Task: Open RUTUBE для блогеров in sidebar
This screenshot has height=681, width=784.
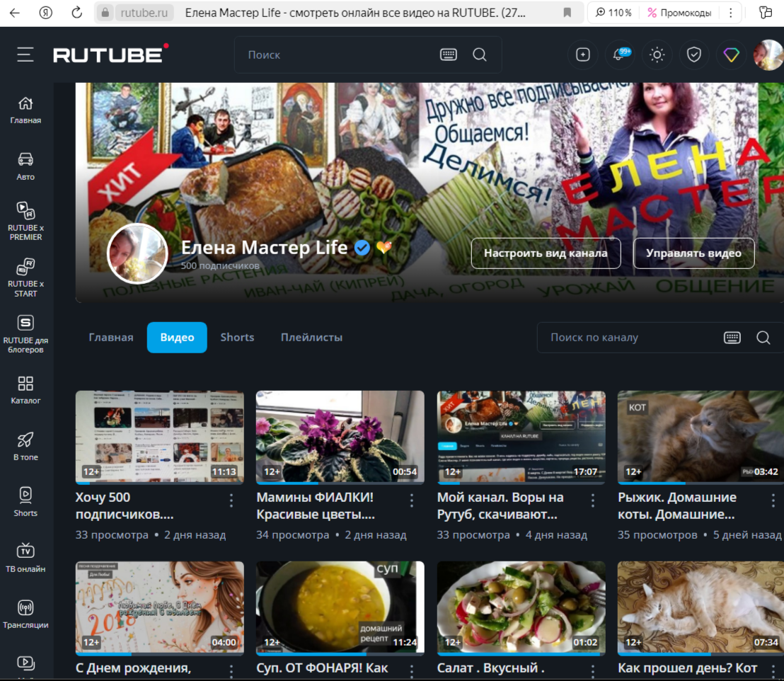Action: pos(25,334)
